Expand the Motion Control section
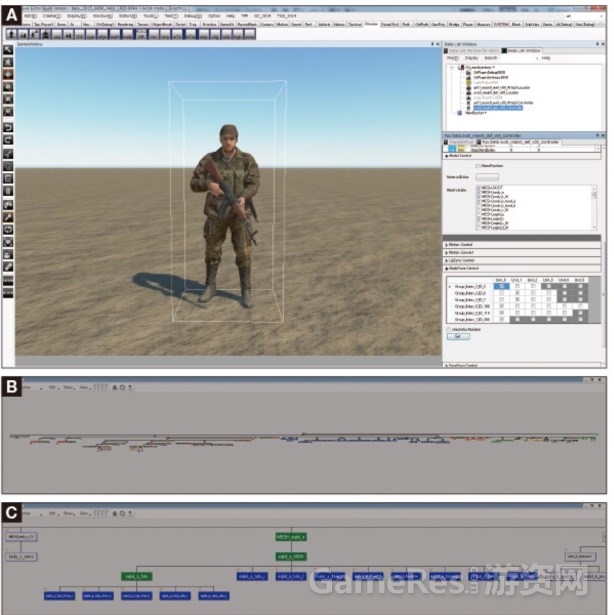This screenshot has height=615, width=614. click(x=522, y=245)
